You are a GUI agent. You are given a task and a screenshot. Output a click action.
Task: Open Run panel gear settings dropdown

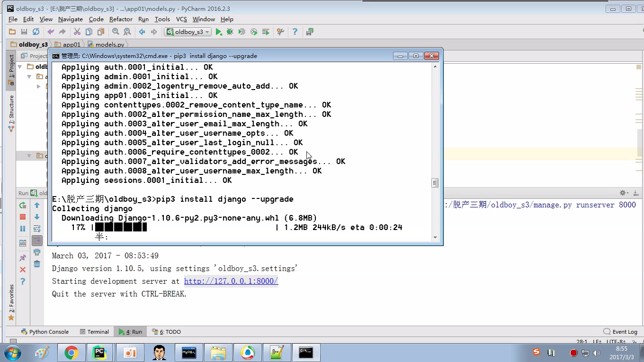(x=623, y=193)
